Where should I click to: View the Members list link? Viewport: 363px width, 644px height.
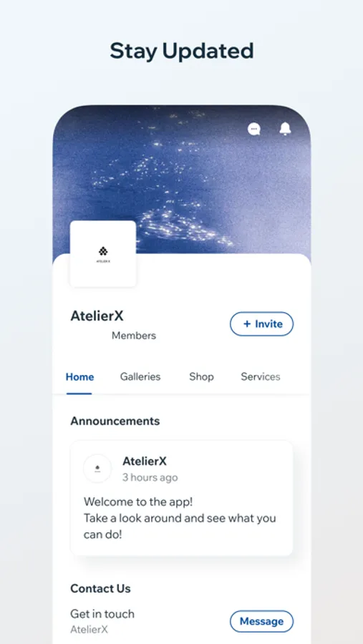pyautogui.click(x=134, y=336)
